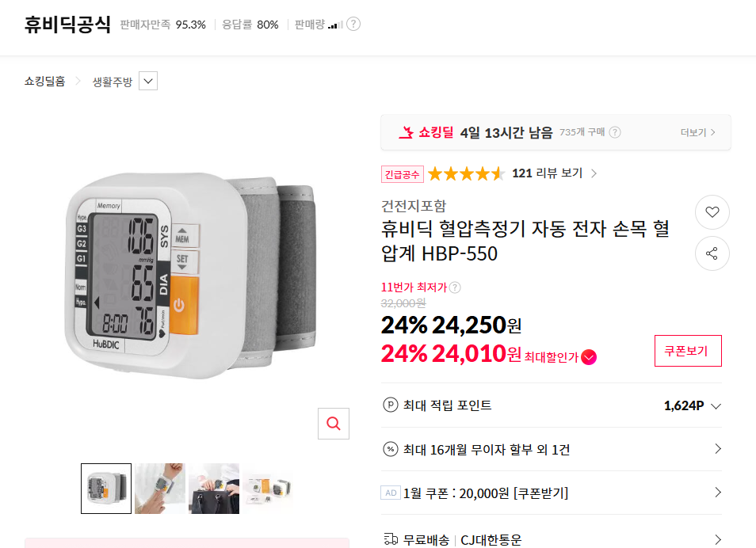
Task: Go to 쇼킹딜홈 breadcrumb
Action: (x=45, y=81)
